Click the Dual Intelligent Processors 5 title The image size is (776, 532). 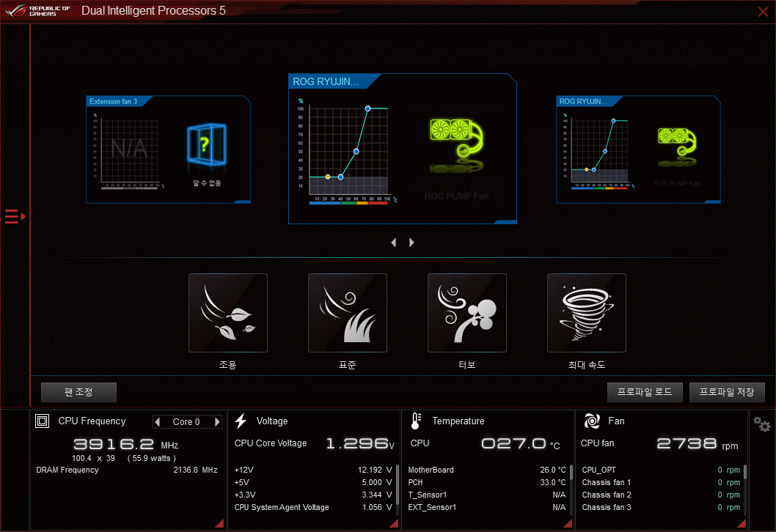153,11
